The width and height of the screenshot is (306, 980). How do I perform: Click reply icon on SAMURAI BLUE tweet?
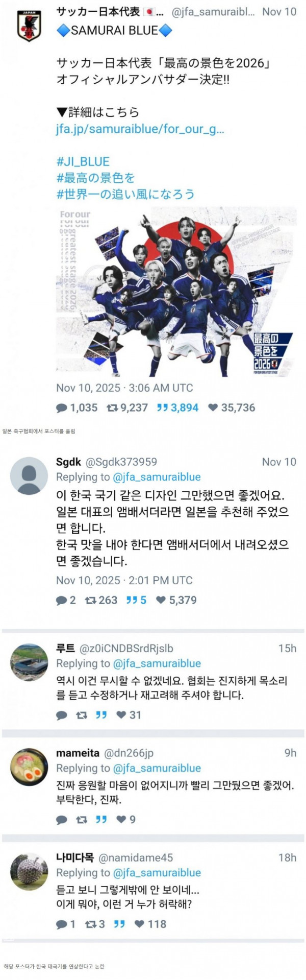(62, 408)
